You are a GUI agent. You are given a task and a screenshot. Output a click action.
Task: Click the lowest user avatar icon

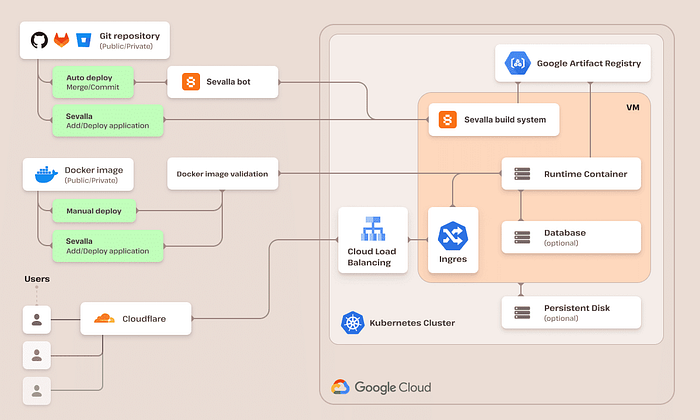click(x=37, y=391)
